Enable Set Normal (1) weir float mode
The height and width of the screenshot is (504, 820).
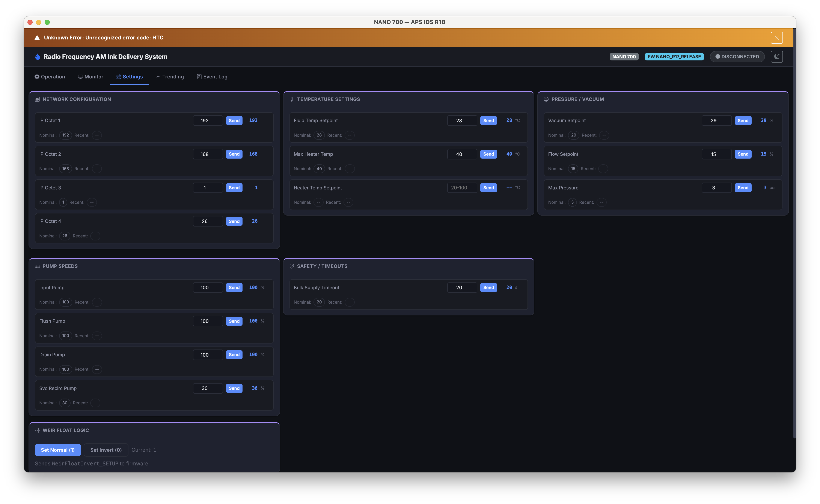point(58,450)
